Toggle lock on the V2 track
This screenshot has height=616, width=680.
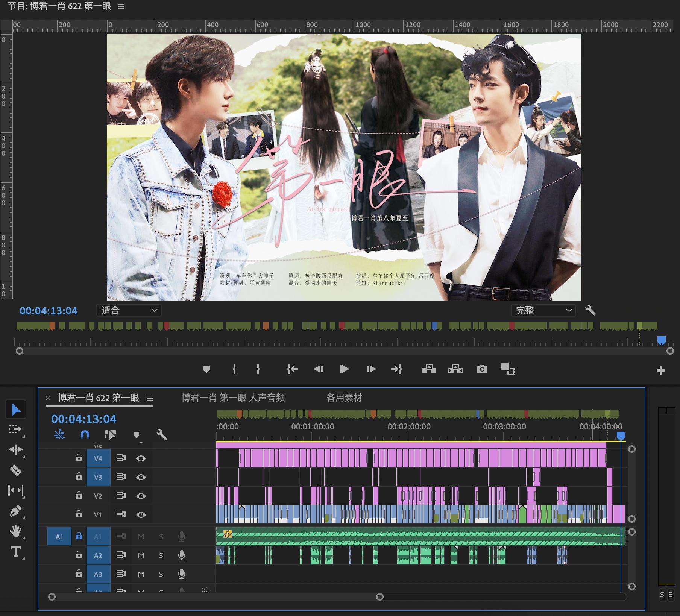tap(79, 495)
